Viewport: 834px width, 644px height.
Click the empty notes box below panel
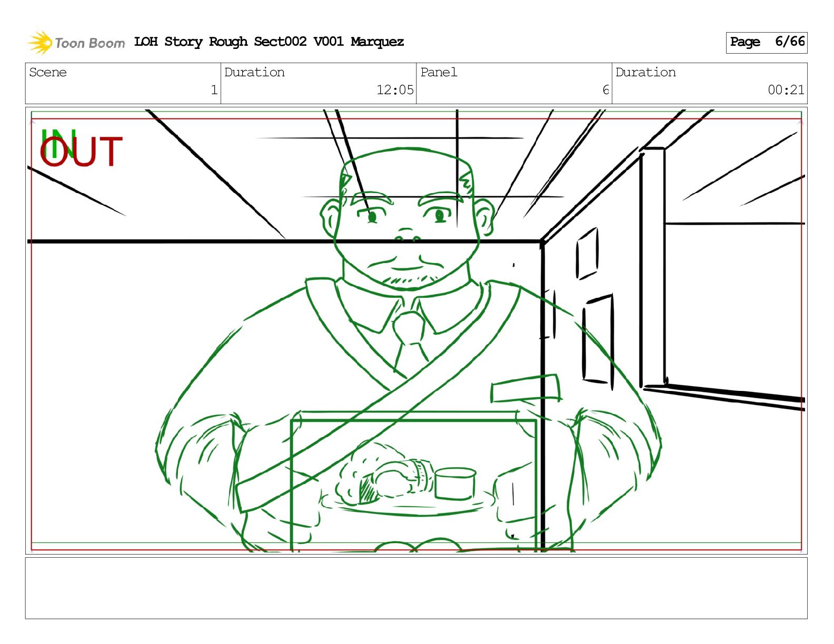(416, 588)
